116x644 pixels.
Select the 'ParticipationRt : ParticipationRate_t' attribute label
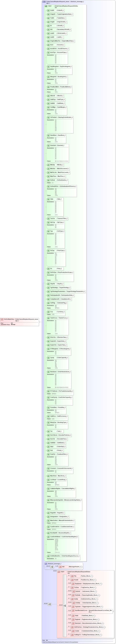(x=62, y=295)
